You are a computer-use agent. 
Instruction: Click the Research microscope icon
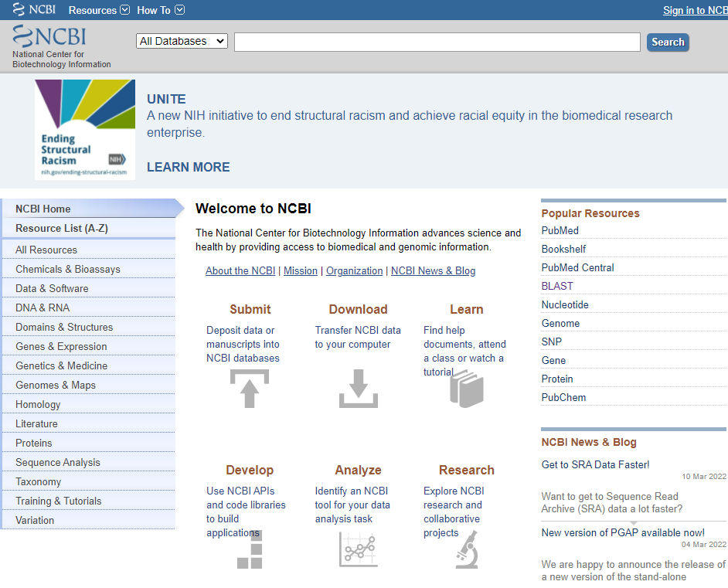click(x=467, y=551)
